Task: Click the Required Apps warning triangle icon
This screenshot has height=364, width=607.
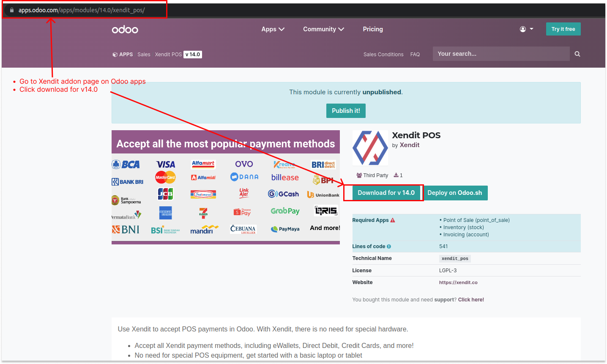Action: point(393,220)
